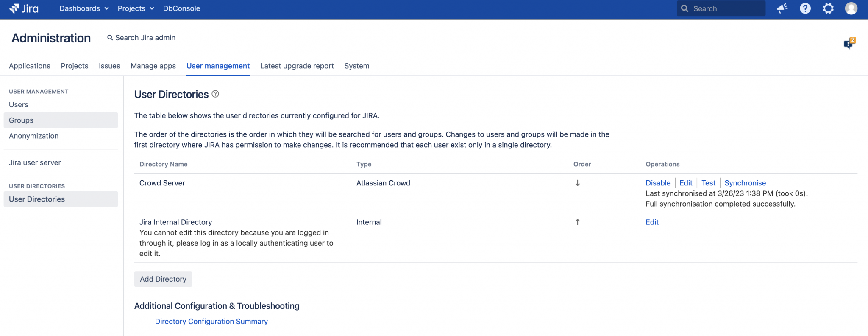Screen dimensions: 868x336
Task: Switch to the Projects admin tab
Action: [x=75, y=66]
